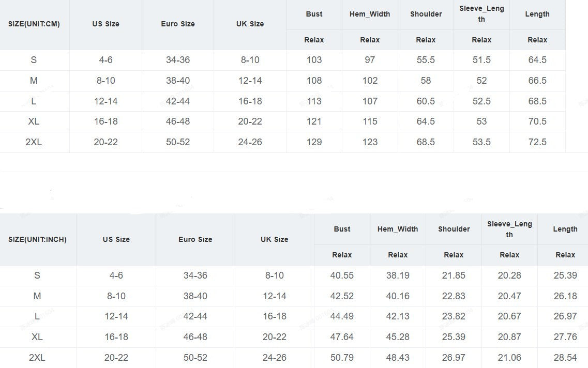Click the sleeve length value 52 for M
588x368 pixels.
481,81
